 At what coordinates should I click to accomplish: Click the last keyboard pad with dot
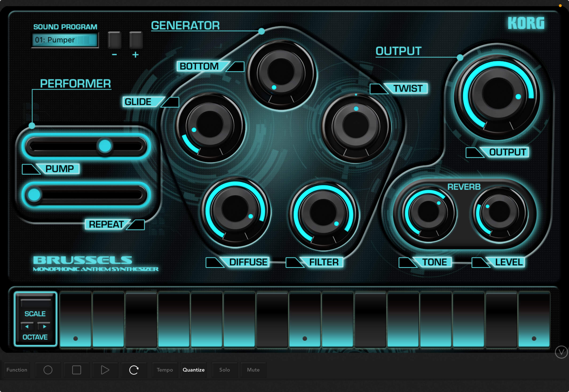point(534,320)
